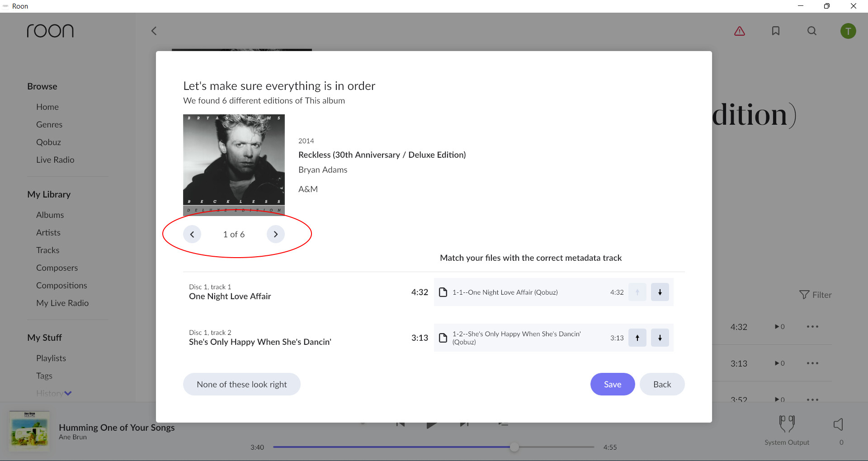Image resolution: width=868 pixels, height=461 pixels.
Task: Seek in the playback progress bar
Action: coord(434,447)
